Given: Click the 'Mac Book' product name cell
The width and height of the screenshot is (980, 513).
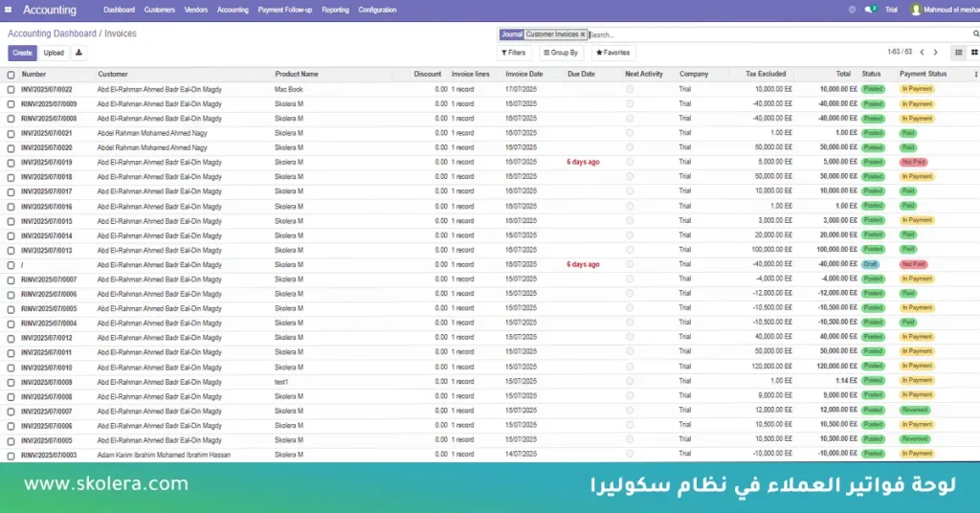Looking at the screenshot, I should tap(289, 89).
